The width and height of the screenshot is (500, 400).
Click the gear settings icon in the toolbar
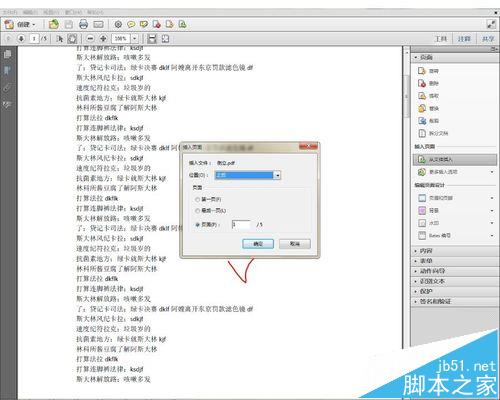118,24
